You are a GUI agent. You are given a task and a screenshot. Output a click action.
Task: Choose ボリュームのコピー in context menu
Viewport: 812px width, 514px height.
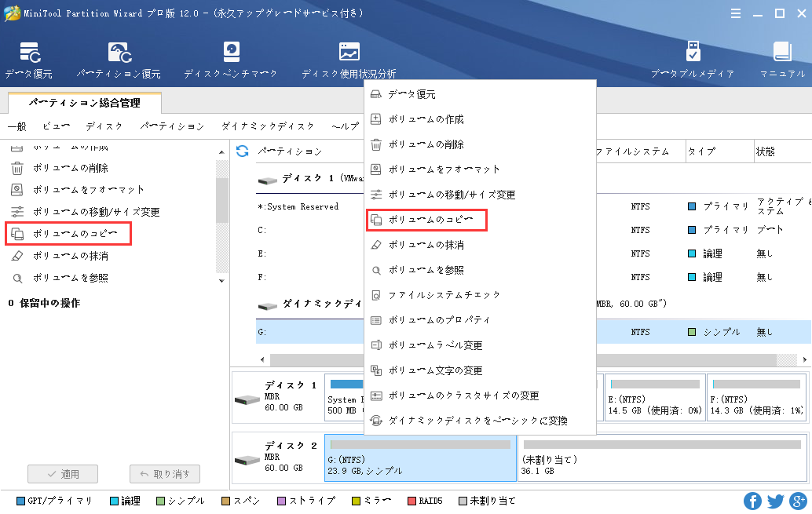[x=428, y=220]
